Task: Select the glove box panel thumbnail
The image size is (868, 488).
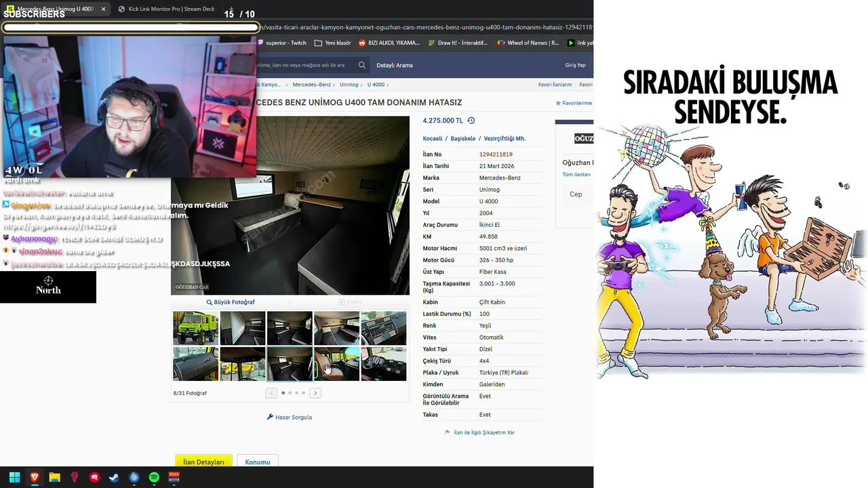Action: click(x=195, y=364)
